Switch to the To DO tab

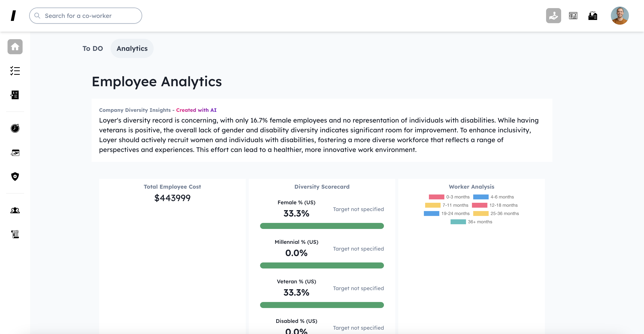click(93, 49)
